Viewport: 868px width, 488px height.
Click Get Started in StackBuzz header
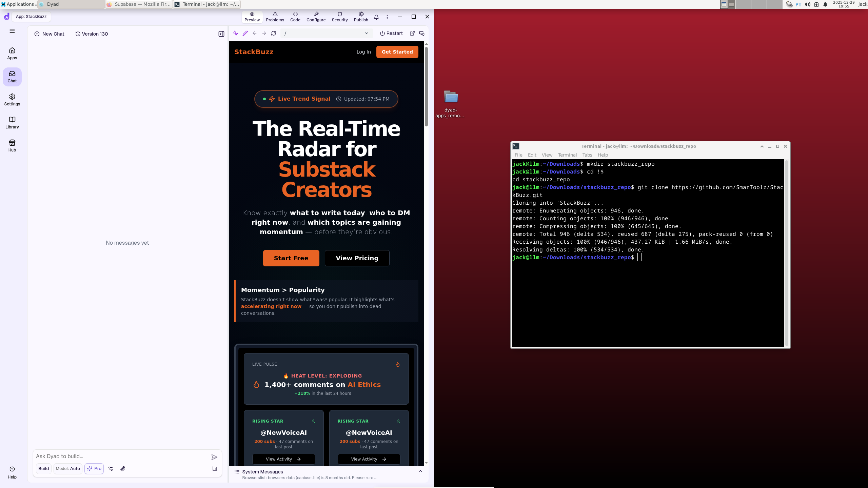[x=397, y=52]
